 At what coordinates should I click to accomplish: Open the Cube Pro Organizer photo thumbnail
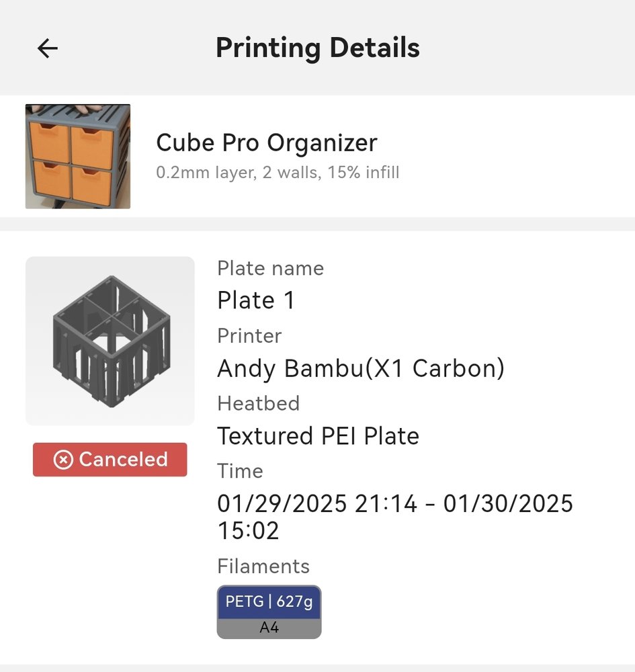[78, 157]
